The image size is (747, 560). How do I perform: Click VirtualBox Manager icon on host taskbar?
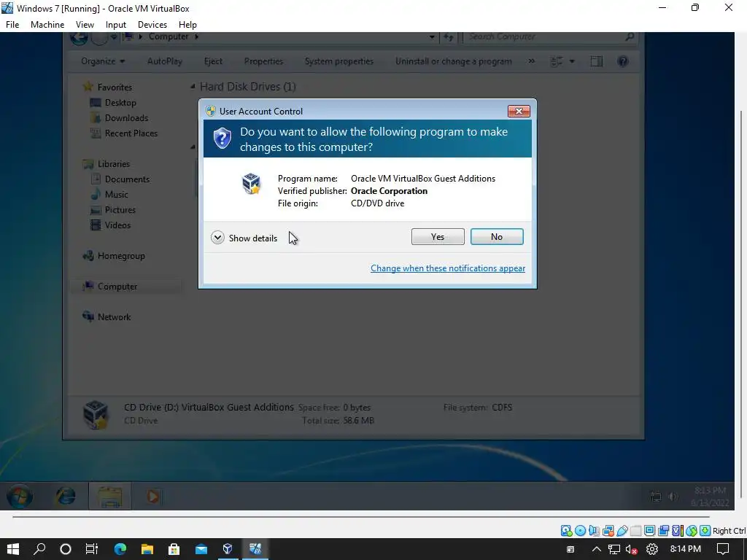coord(228,549)
